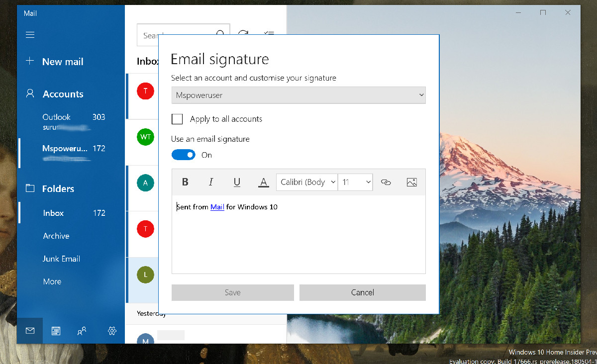Open the Calibri (Body) font dropdown
The width and height of the screenshot is (597, 364).
pos(307,182)
